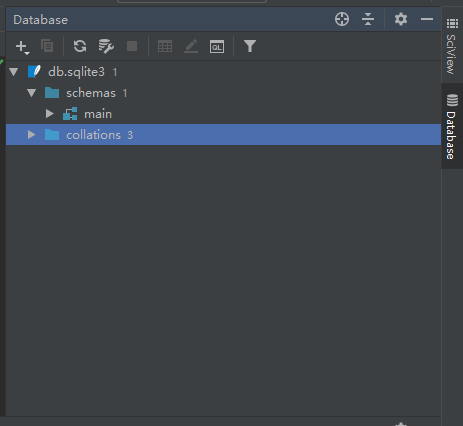Select the main schema row
This screenshot has width=463, height=426.
click(223, 114)
